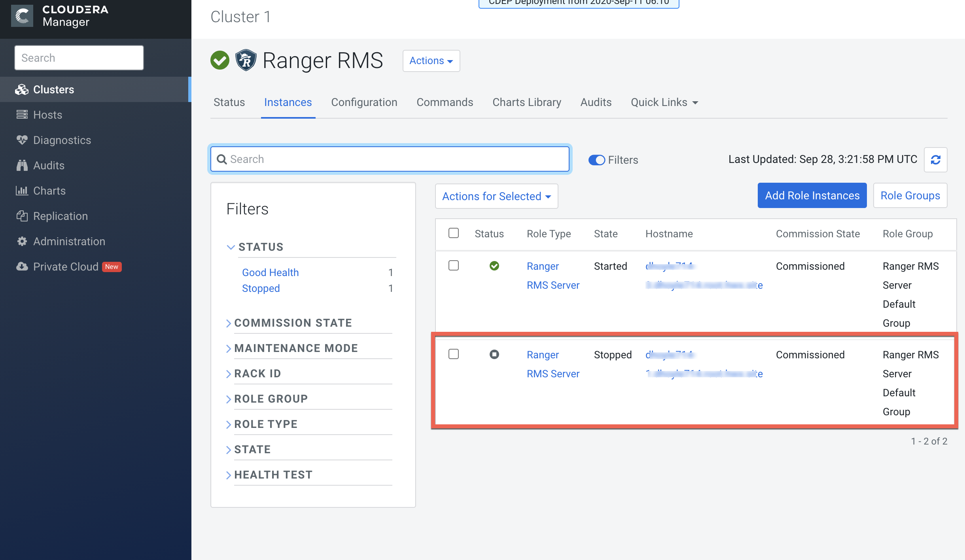The height and width of the screenshot is (560, 965).
Task: Filter instances by Good Health link
Action: [270, 272]
